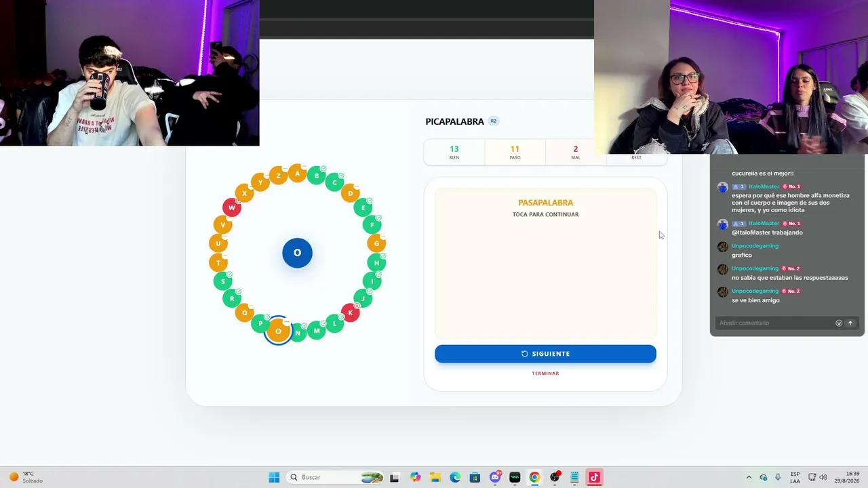This screenshot has height=488, width=868.
Task: Click the microphone icon in system tray
Action: tap(778, 477)
